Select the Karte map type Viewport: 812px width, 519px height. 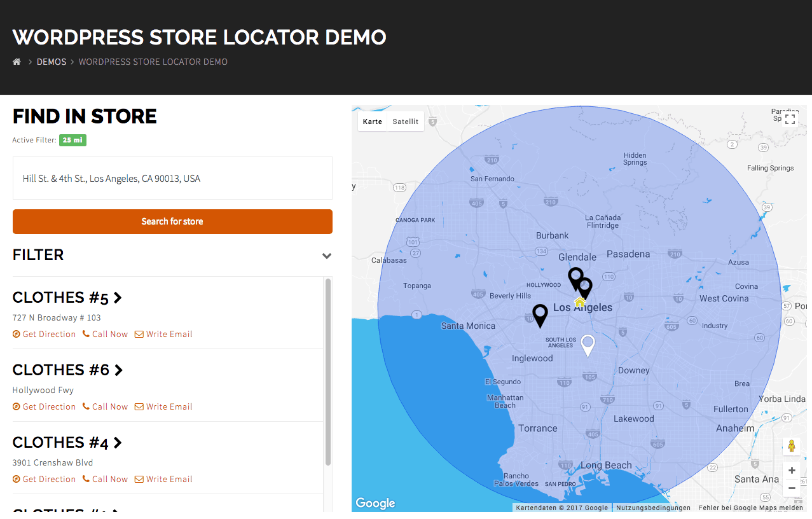[373, 121]
